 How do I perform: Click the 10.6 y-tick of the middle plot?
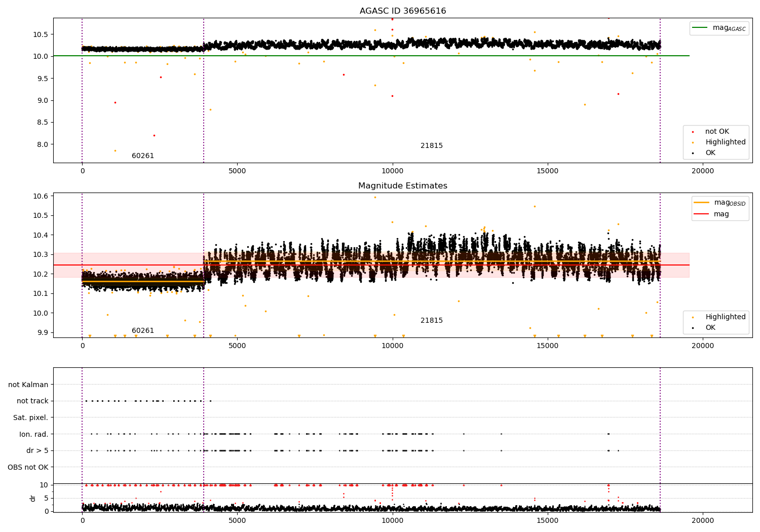pos(41,196)
